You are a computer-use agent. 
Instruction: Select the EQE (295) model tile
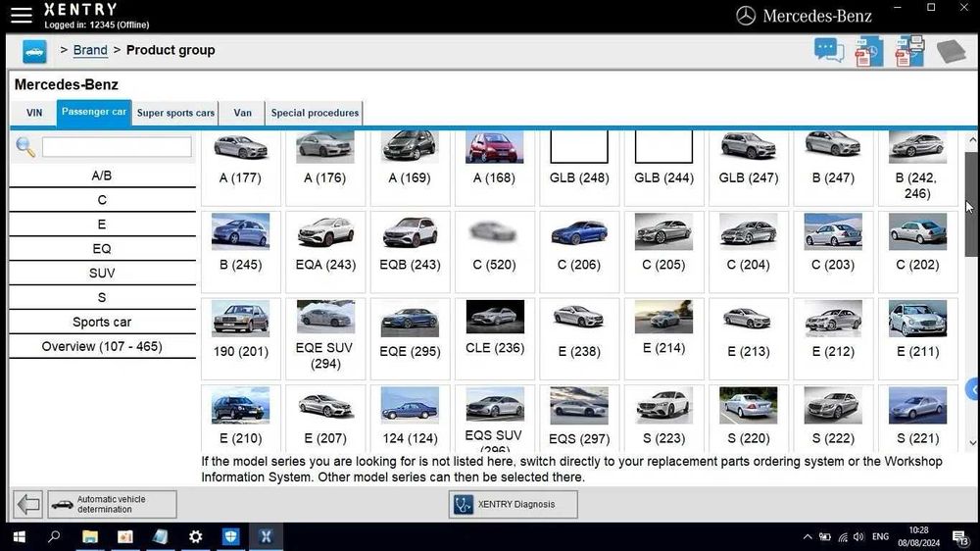410,338
